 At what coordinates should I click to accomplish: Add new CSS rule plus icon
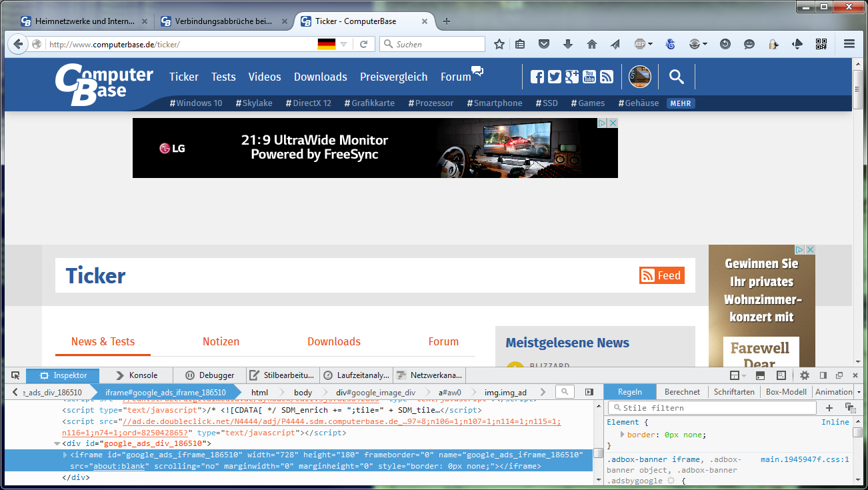[x=829, y=407]
